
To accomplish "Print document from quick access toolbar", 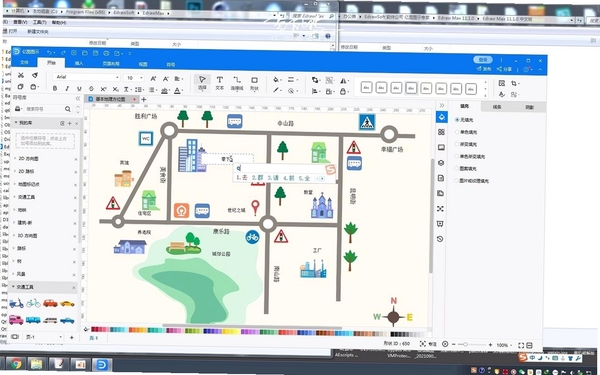I will pos(106,53).
